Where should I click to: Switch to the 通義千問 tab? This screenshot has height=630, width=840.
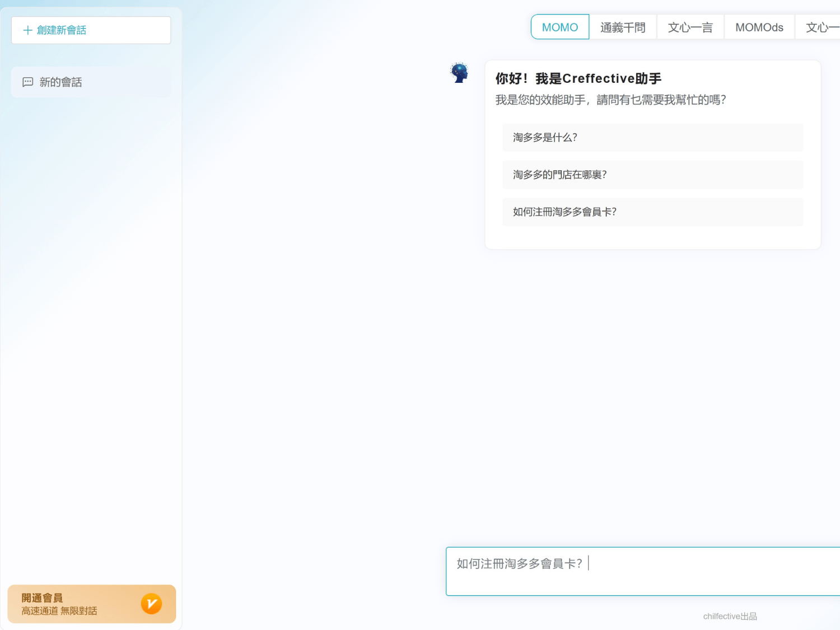tap(623, 27)
